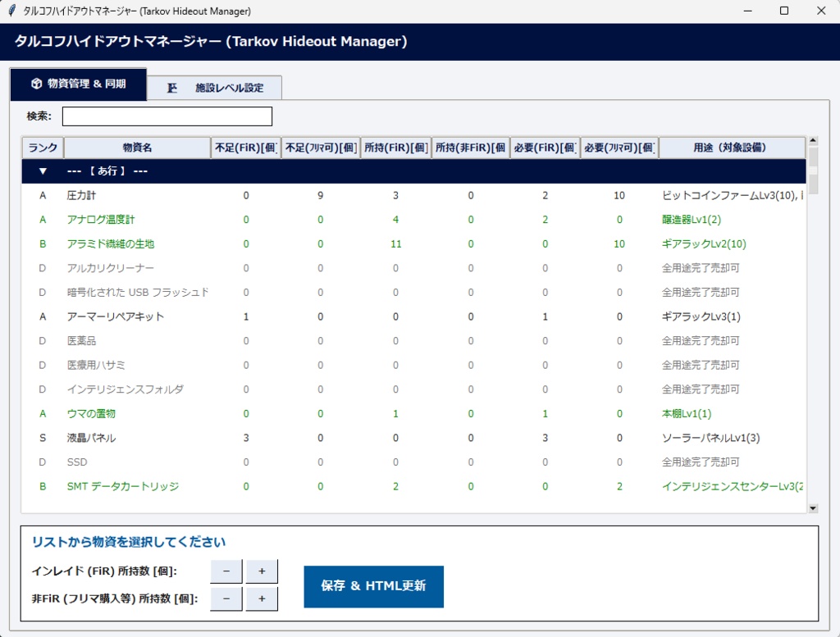Collapse the 【あ行】 group triangle
Screen dimensions: 840x637
(43, 171)
